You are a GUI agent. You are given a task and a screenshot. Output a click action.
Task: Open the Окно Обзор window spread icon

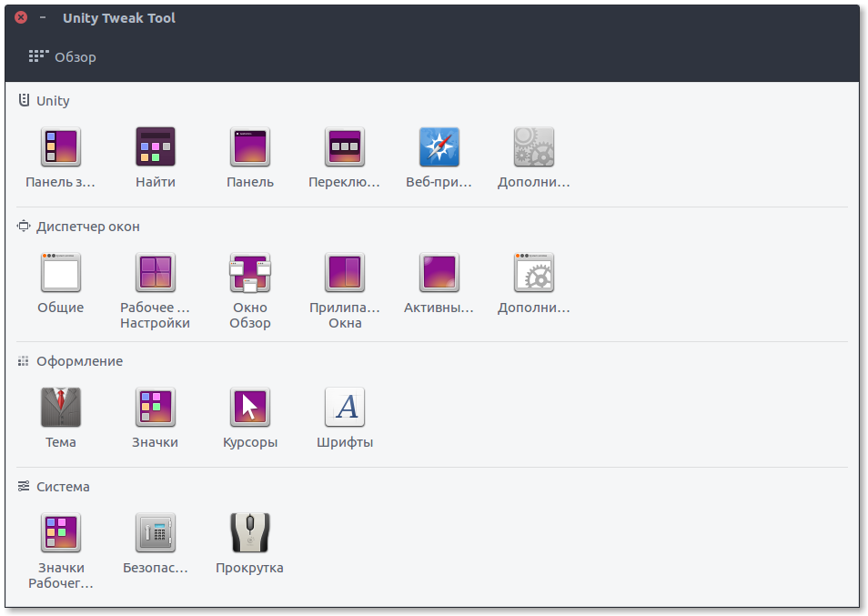tap(250, 272)
